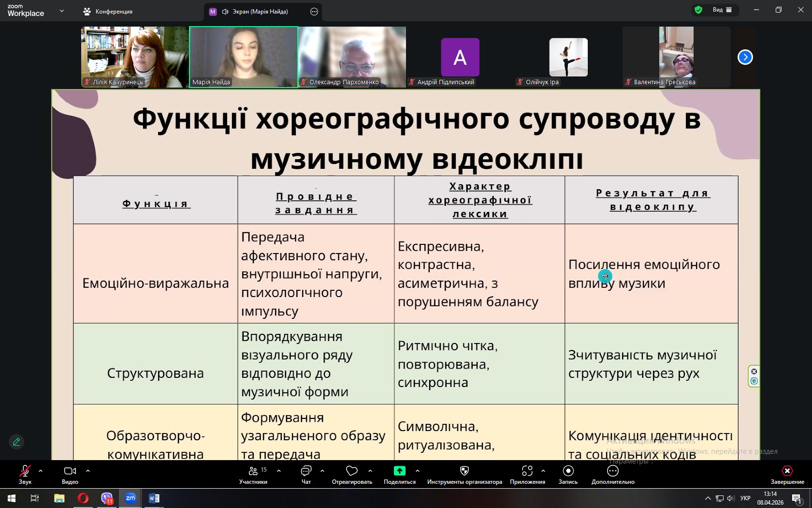Open Инструменты организатора shield icon
The height and width of the screenshot is (508, 812).
tap(464, 471)
